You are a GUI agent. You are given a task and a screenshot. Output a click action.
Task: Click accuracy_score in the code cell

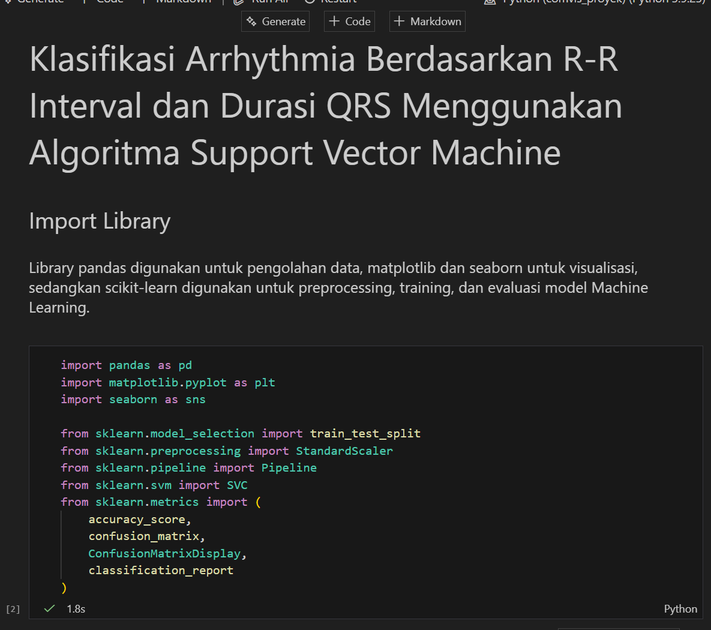click(137, 519)
